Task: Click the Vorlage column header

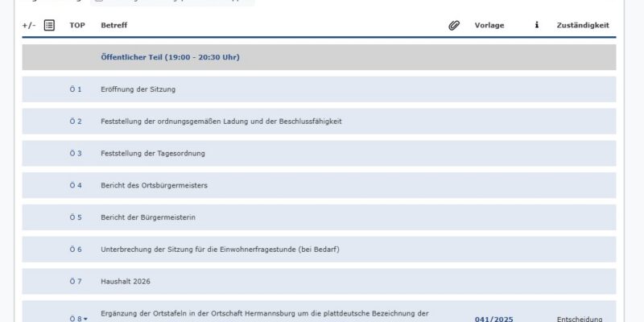Action: (489, 25)
